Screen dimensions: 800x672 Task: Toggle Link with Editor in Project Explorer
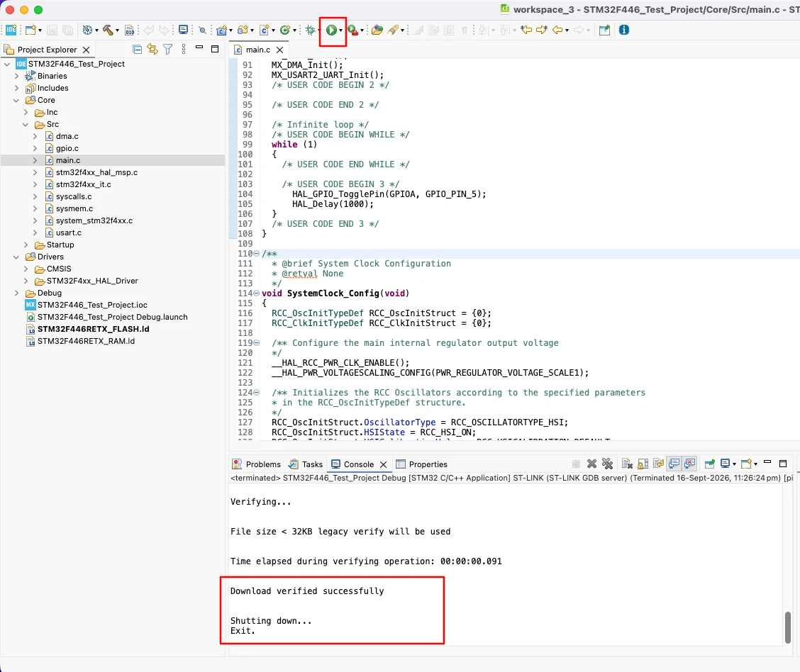(152, 50)
